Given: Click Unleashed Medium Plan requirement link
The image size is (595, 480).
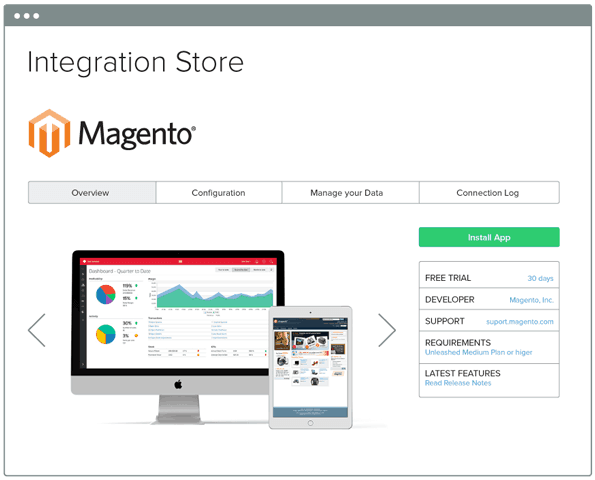Looking at the screenshot, I should click(479, 352).
